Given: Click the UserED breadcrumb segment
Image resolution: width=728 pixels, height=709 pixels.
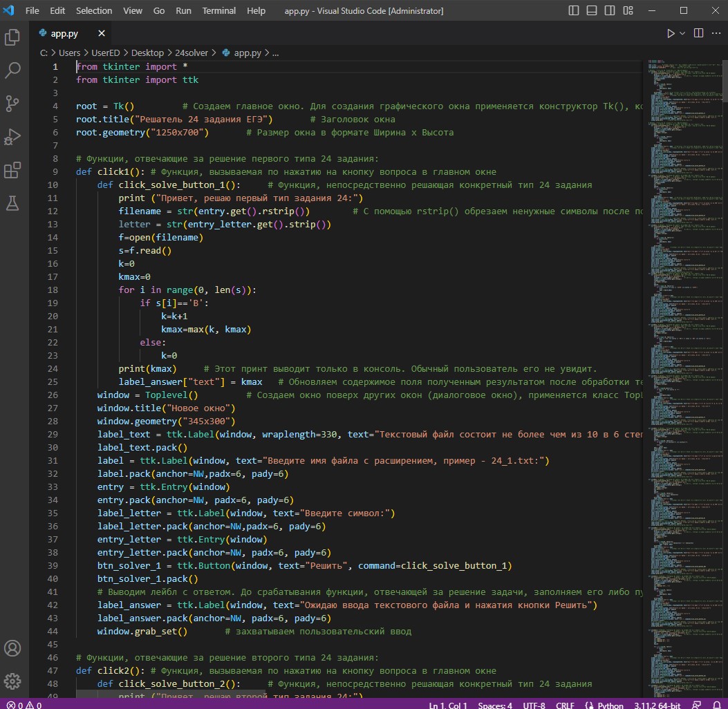Looking at the screenshot, I should pyautogui.click(x=105, y=53).
